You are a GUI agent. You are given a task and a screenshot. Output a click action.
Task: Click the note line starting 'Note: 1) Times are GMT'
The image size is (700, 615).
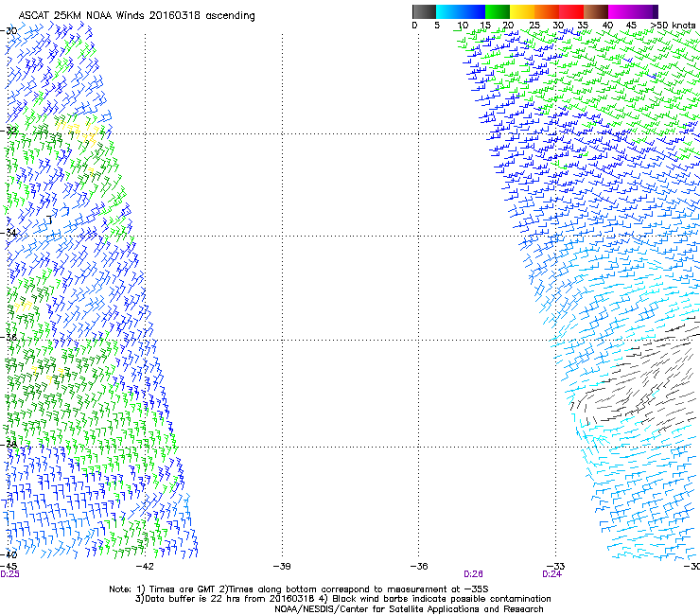coord(299,589)
